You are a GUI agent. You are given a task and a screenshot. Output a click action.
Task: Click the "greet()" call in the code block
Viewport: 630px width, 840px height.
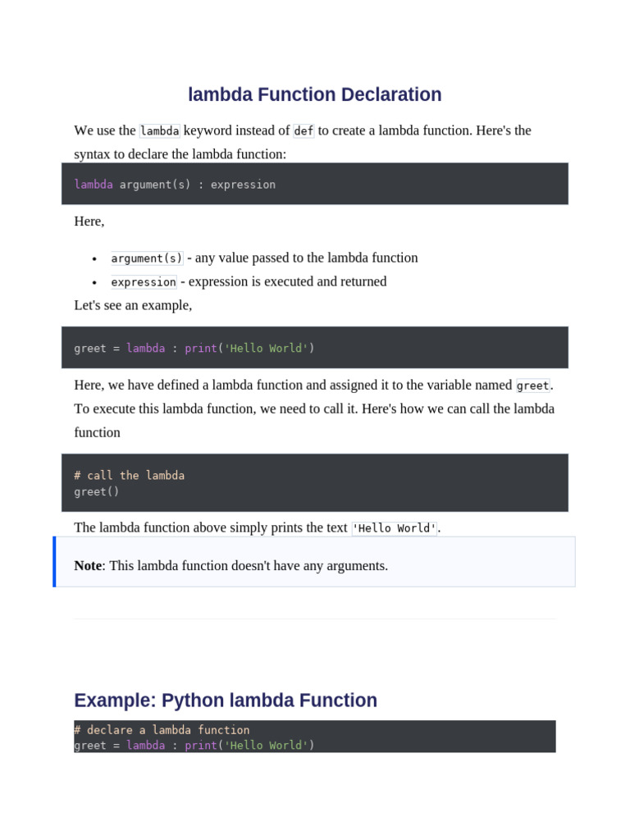(97, 492)
